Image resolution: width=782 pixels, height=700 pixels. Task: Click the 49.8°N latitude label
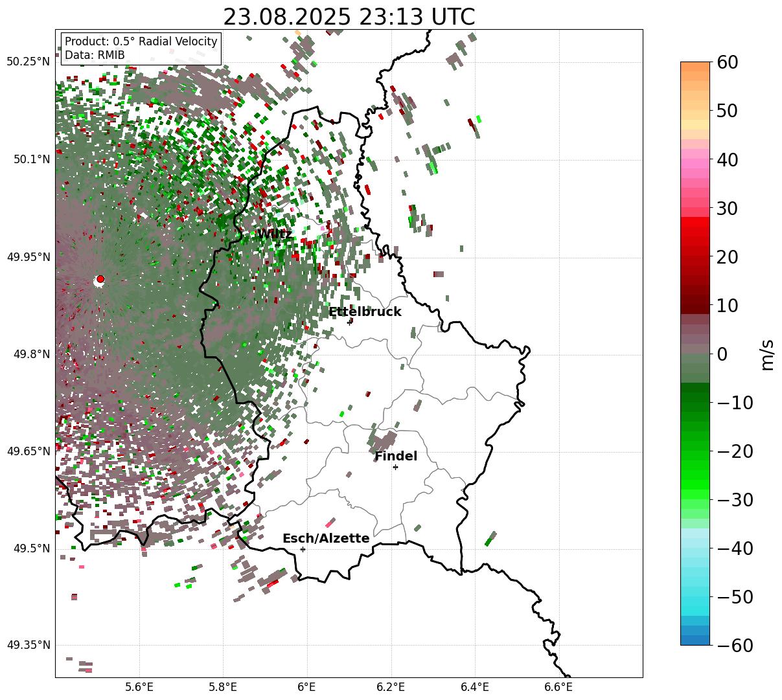tap(31, 354)
